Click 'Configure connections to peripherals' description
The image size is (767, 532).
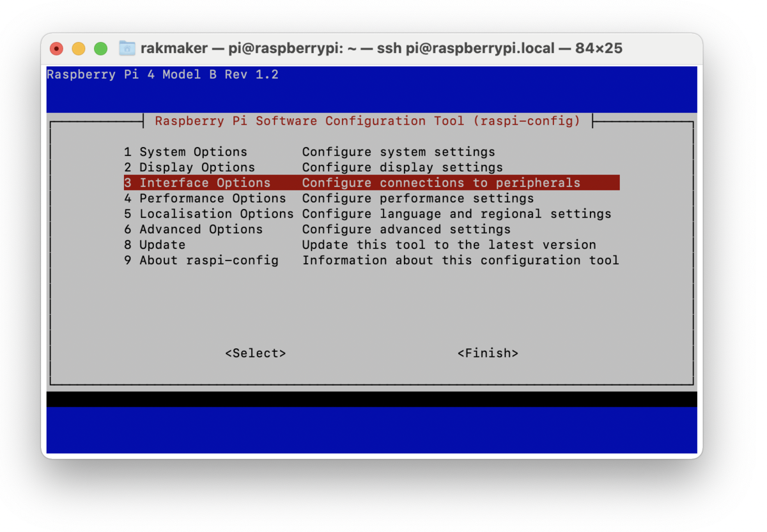point(441,183)
